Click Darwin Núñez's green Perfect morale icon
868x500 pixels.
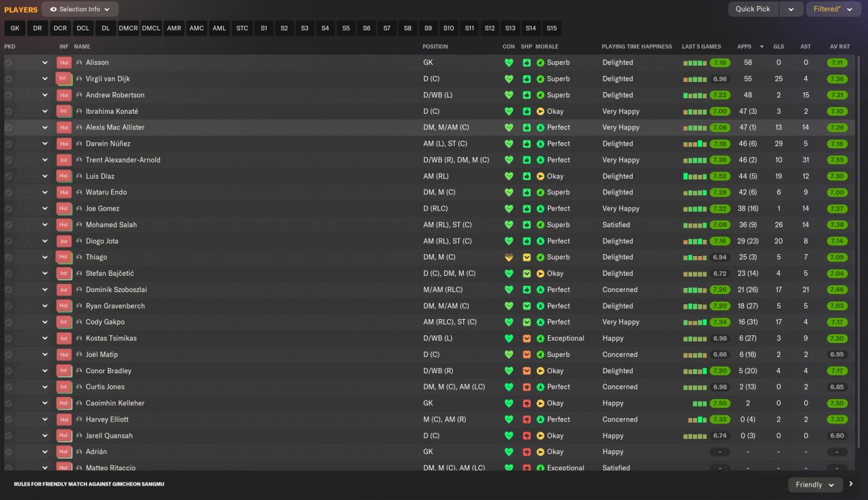pyautogui.click(x=540, y=144)
